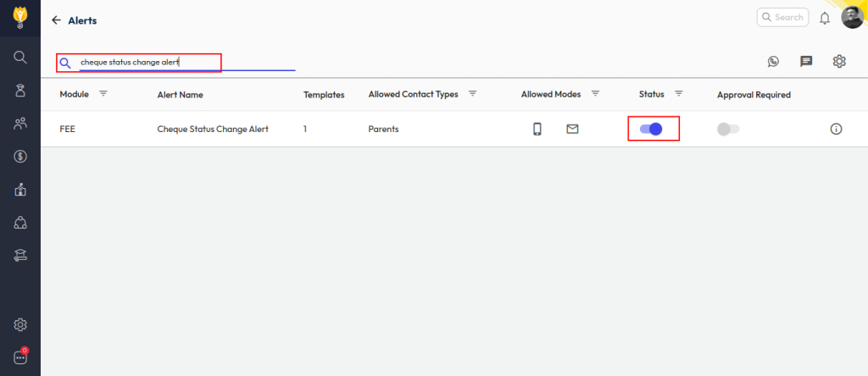
Task: Open the message chat icon
Action: pos(806,61)
